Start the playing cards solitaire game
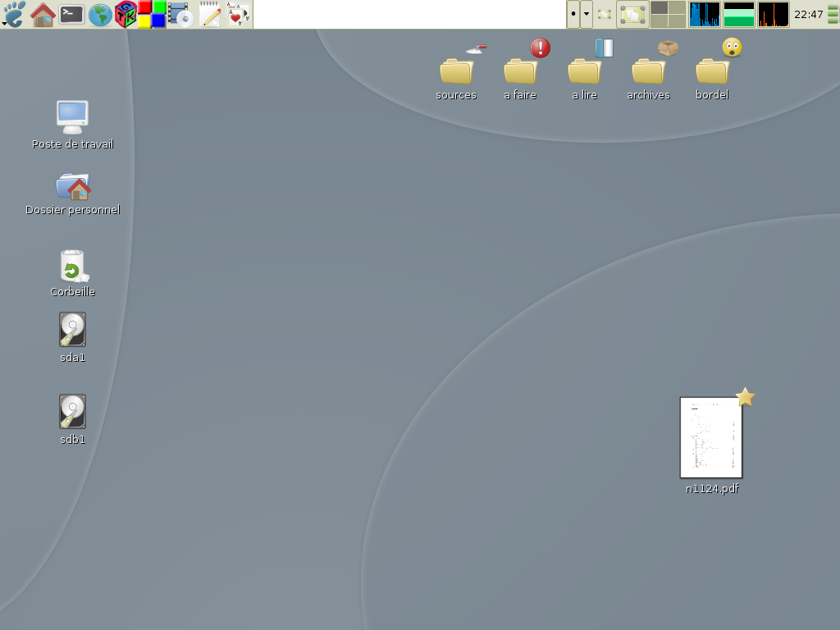 coord(238,14)
